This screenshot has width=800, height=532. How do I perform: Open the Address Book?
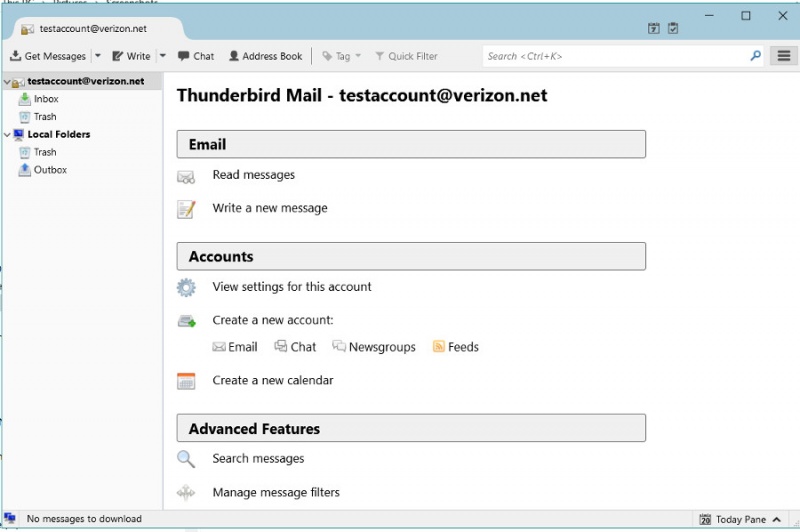click(x=265, y=56)
